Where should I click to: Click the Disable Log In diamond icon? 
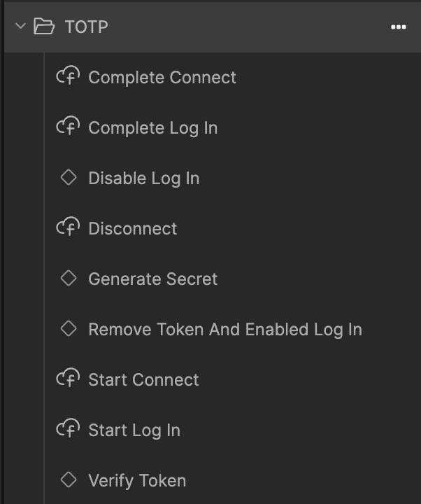[x=69, y=178]
